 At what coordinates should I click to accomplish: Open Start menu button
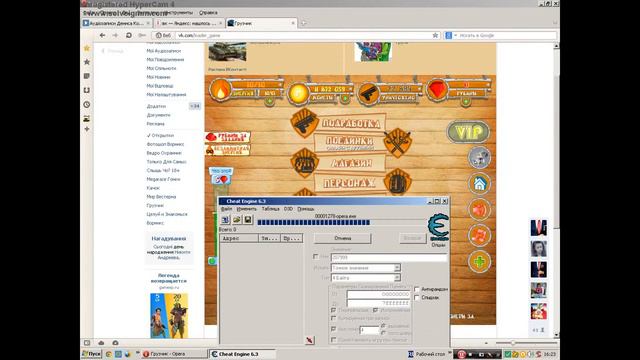click(91, 354)
